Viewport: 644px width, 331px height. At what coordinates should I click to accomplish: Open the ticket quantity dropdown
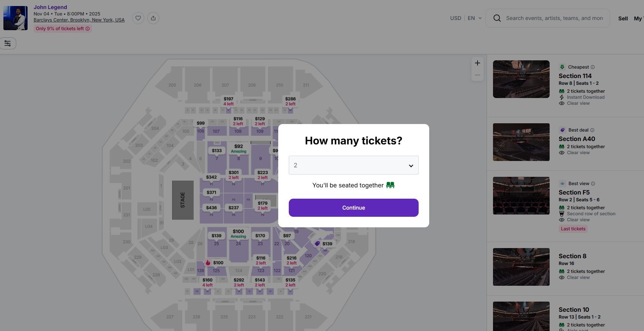coord(353,165)
